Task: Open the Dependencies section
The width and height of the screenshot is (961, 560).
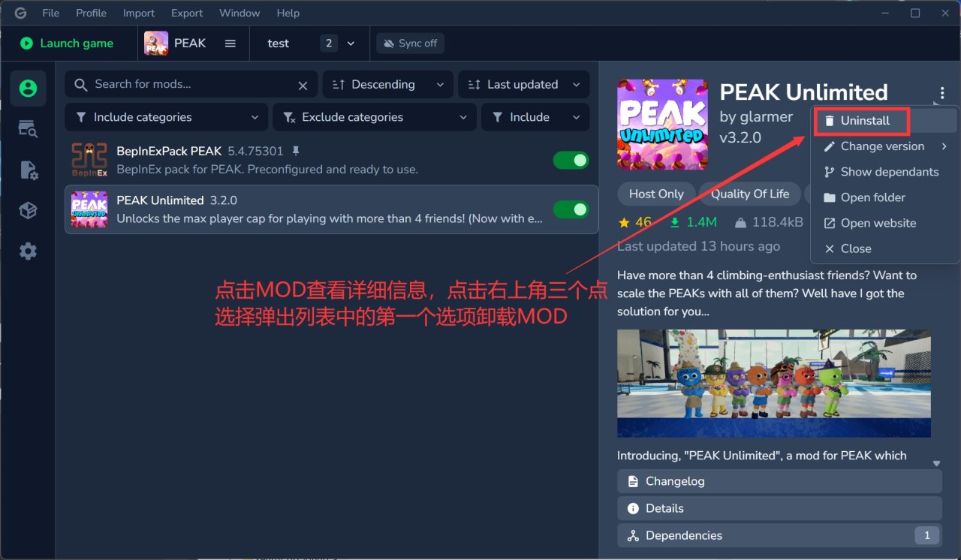Action: (779, 535)
